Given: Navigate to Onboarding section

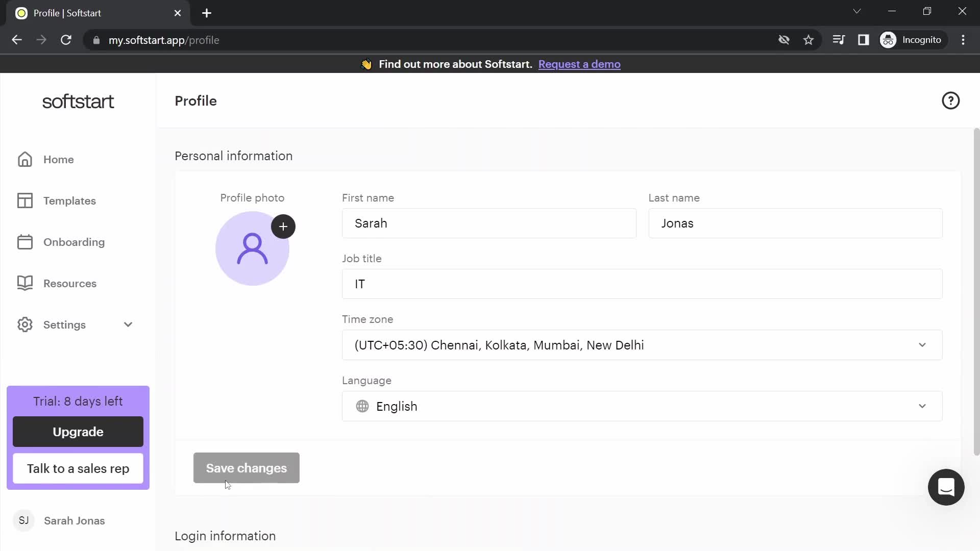Looking at the screenshot, I should click(x=74, y=242).
